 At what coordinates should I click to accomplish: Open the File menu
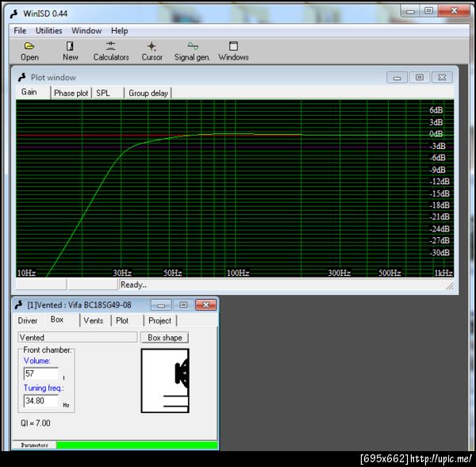(x=20, y=31)
